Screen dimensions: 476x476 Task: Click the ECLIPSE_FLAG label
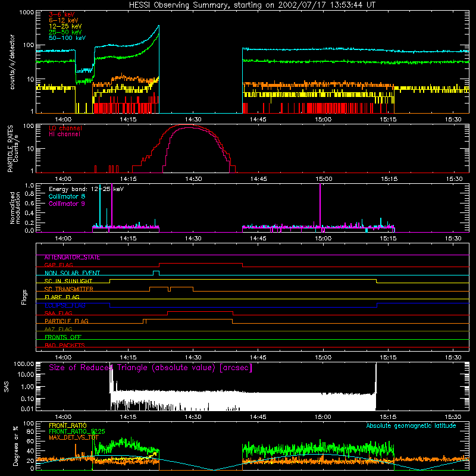pyautogui.click(x=65, y=305)
